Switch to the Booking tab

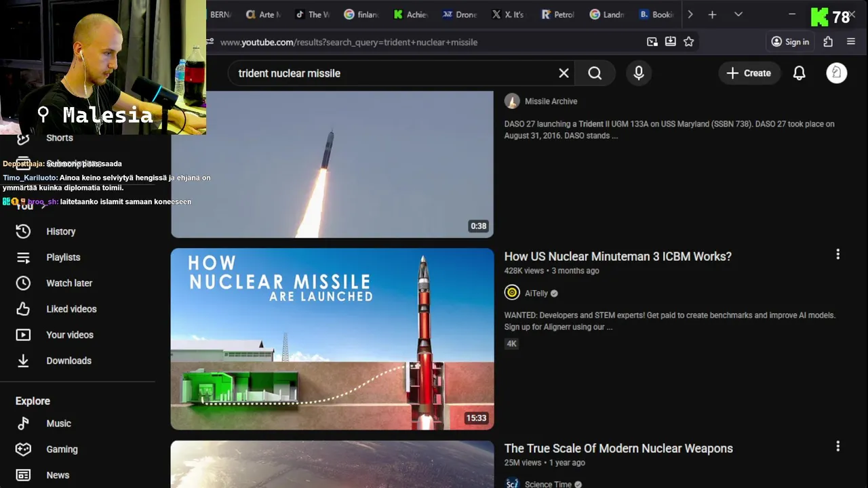(656, 14)
